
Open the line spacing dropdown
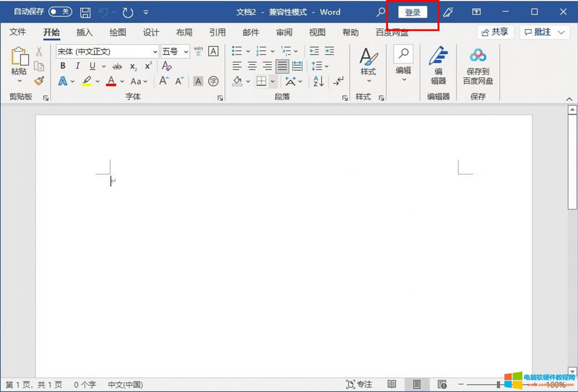pyautogui.click(x=320, y=66)
